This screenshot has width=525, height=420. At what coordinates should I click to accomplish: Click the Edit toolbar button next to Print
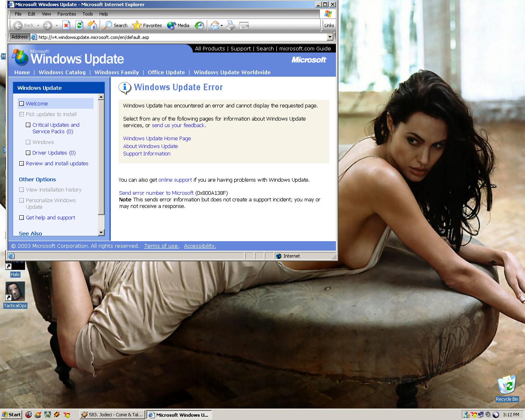(244, 25)
